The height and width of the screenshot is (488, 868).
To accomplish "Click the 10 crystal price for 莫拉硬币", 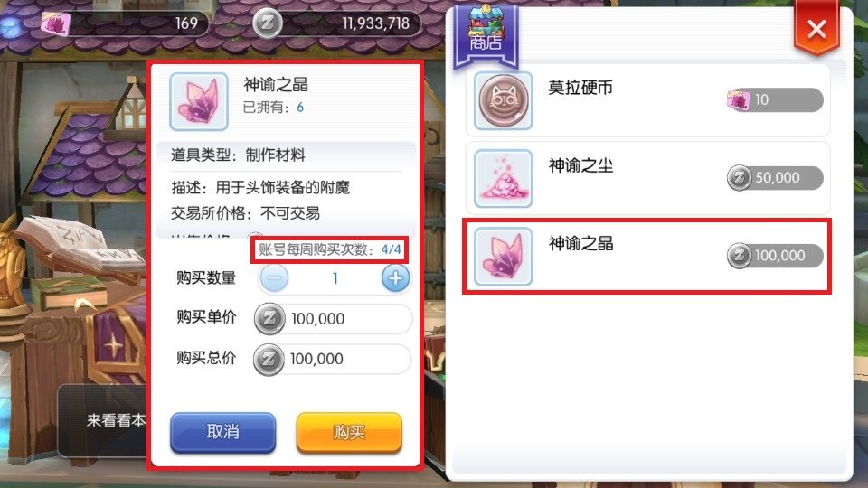I will [x=775, y=99].
